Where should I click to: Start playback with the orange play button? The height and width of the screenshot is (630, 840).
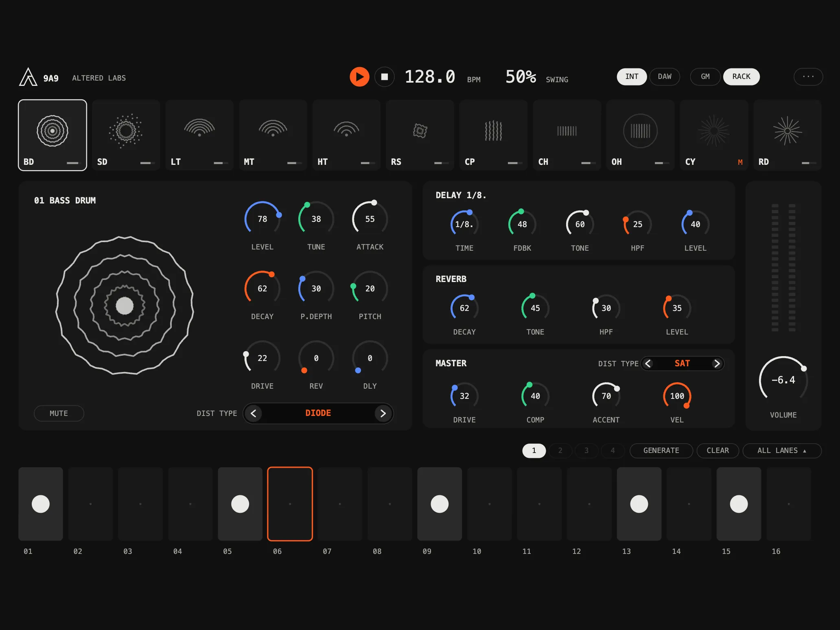pyautogui.click(x=359, y=77)
